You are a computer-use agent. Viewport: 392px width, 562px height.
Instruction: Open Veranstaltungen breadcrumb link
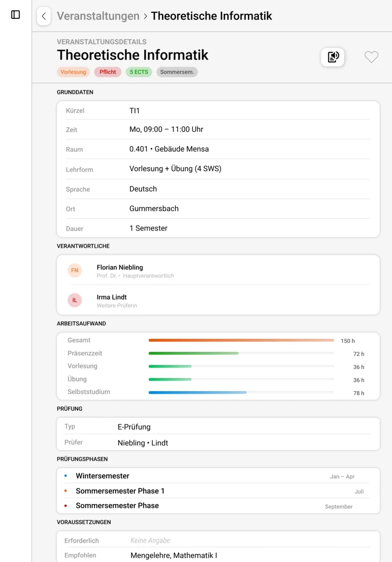[x=98, y=16]
